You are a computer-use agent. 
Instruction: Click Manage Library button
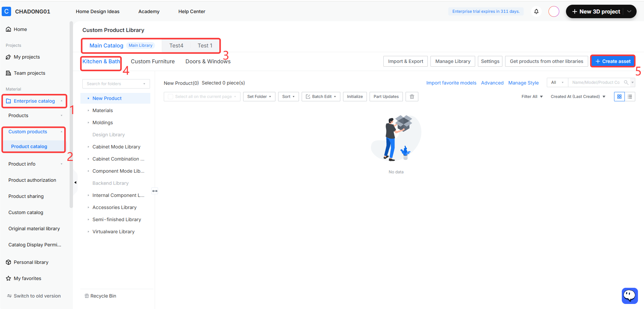[453, 61]
